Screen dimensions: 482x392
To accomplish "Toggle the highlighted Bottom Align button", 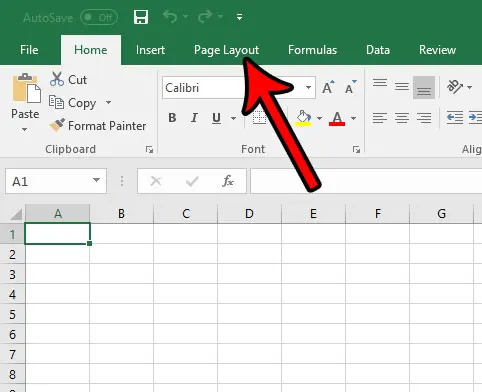I will pos(424,88).
